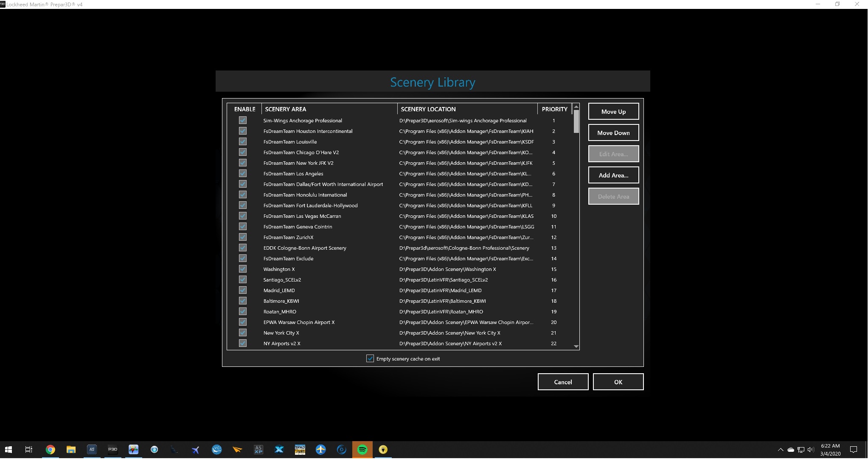Uncheck FsDreamTeam New York JFK V2

click(243, 163)
